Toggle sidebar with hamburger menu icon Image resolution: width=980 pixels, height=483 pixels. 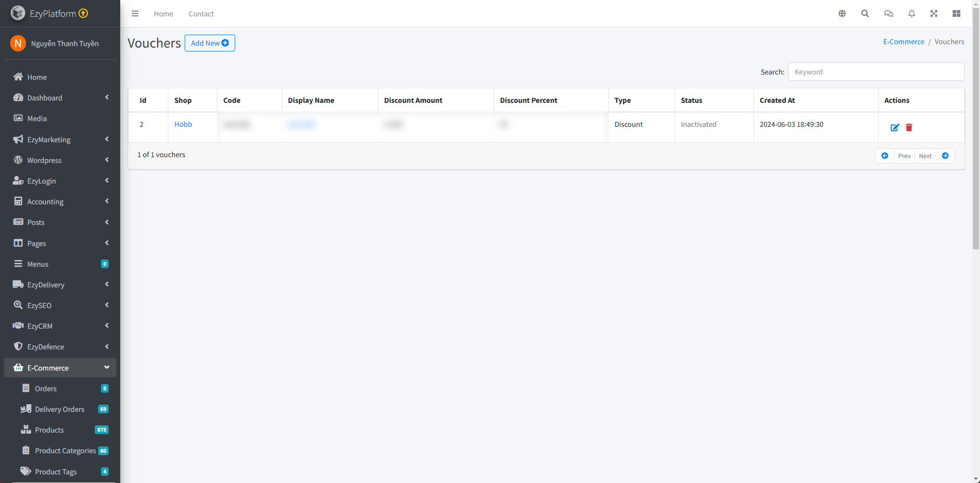(135, 13)
